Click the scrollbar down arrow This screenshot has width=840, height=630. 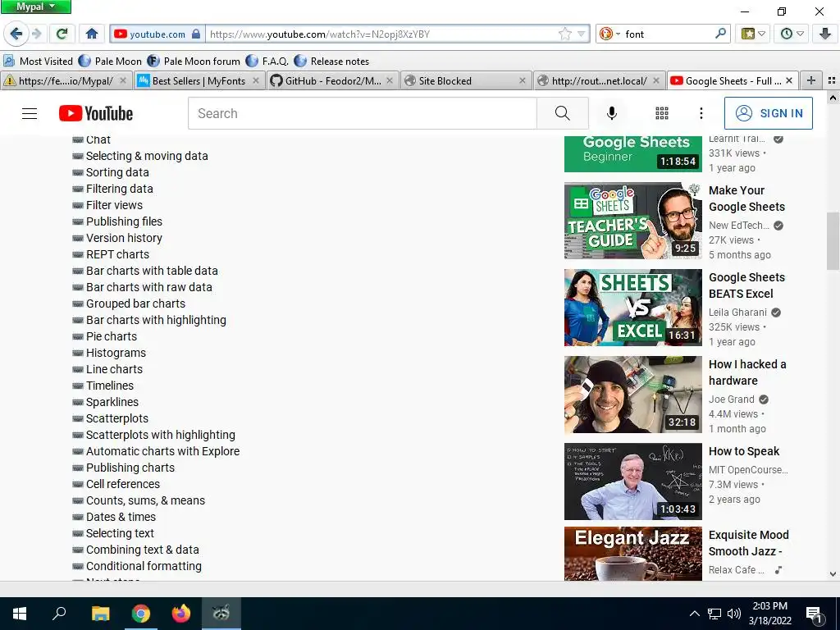click(833, 574)
